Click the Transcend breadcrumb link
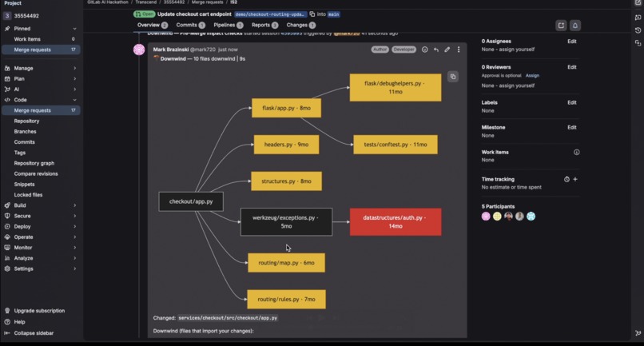 tap(145, 2)
